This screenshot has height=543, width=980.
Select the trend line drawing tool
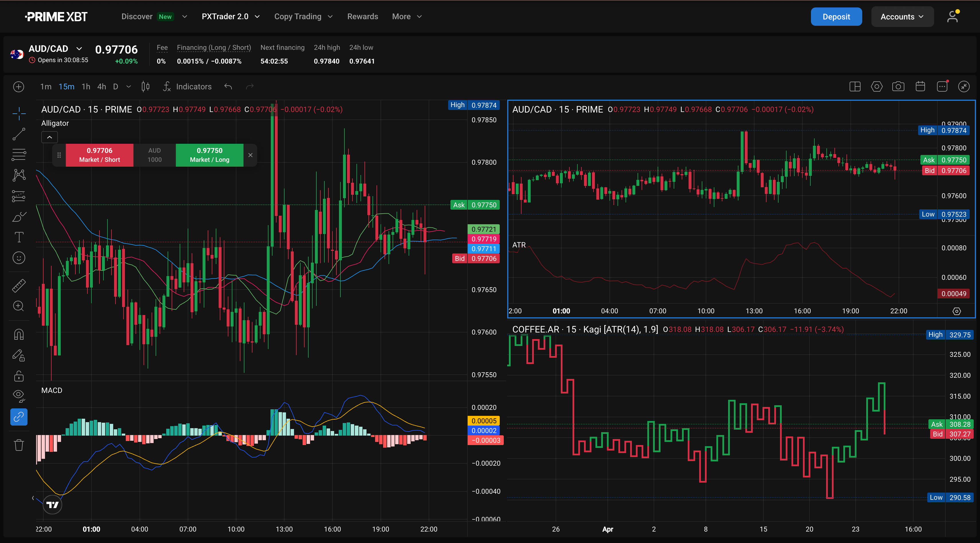19,134
